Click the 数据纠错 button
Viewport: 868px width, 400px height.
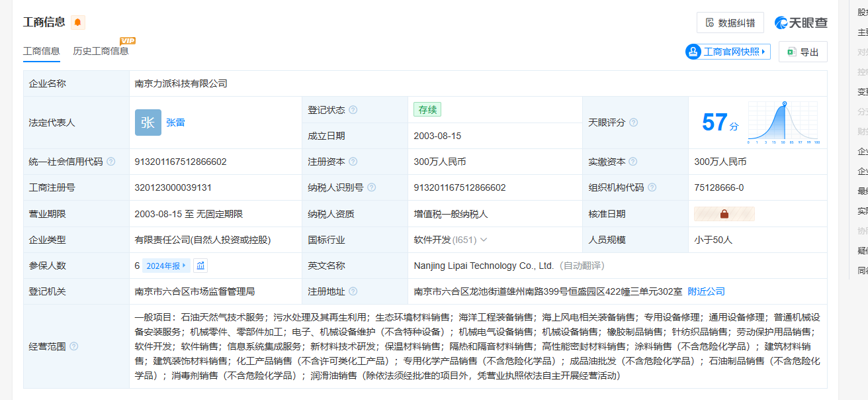tap(730, 23)
